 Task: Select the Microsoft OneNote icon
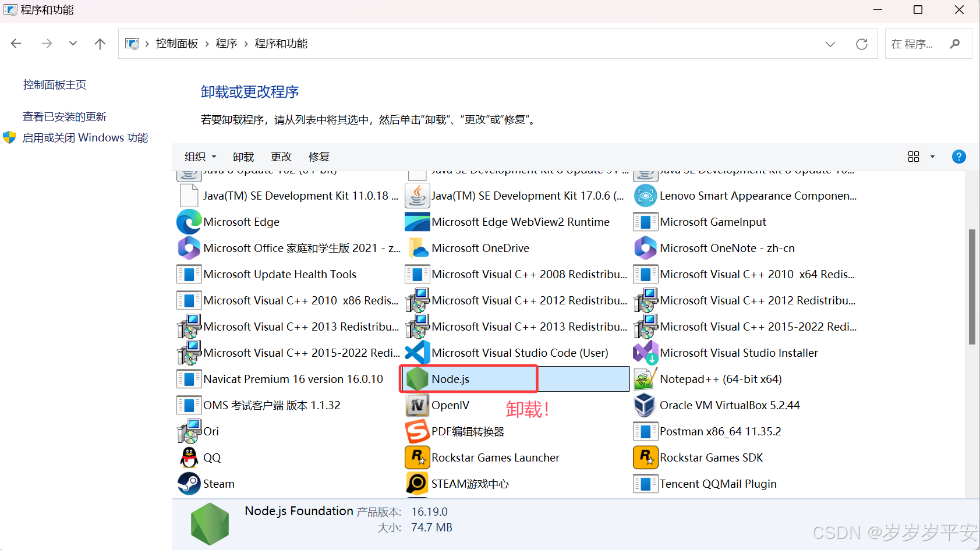click(x=645, y=248)
